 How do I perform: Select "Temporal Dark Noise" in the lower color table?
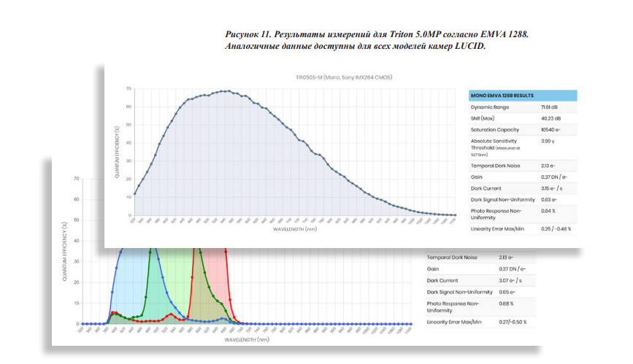pyautogui.click(x=452, y=257)
